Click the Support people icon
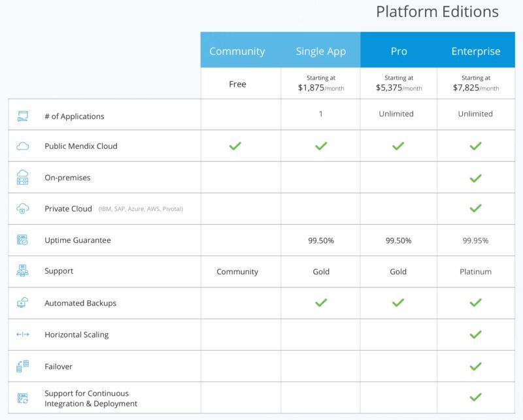The width and height of the screenshot is (523, 420). (23, 270)
